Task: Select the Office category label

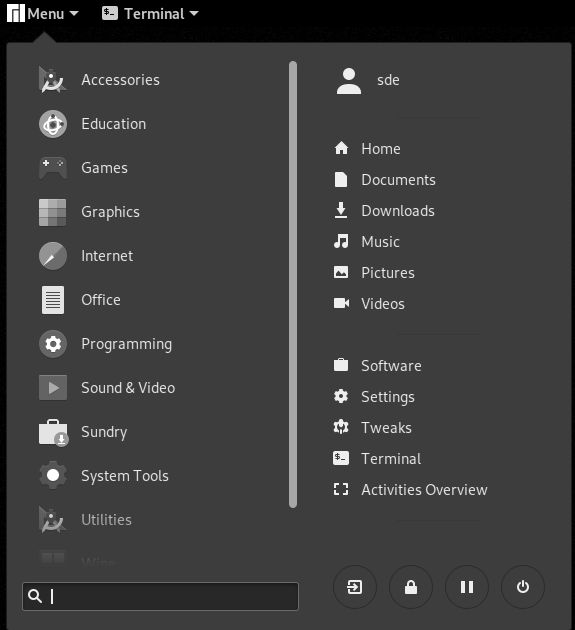Action: point(101,300)
